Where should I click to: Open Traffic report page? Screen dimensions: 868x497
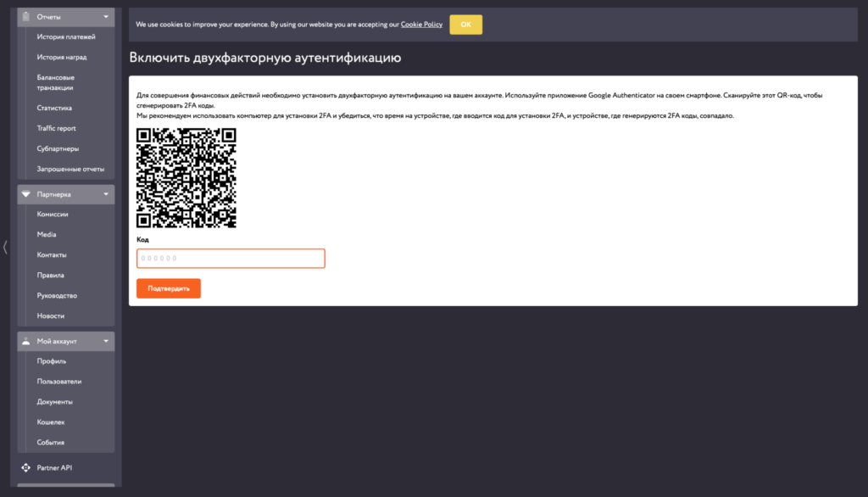[57, 128]
